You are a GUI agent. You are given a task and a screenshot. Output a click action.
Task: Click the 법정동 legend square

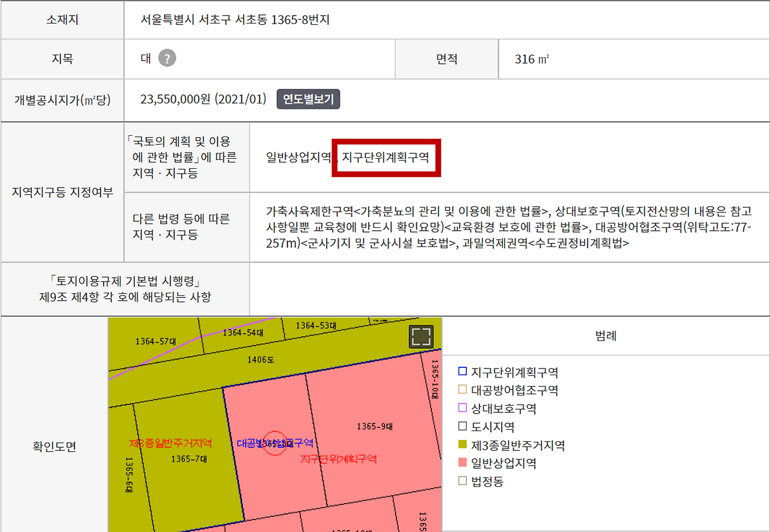[463, 481]
